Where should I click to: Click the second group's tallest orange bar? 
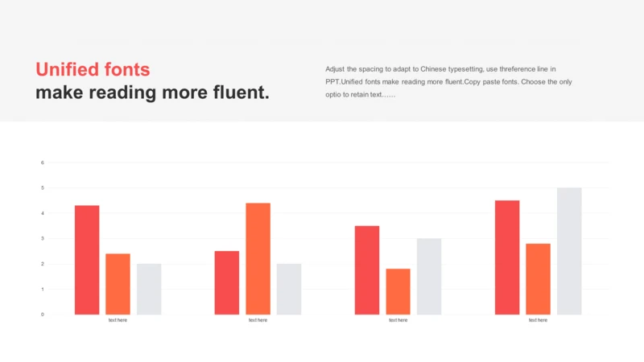pyautogui.click(x=258, y=258)
